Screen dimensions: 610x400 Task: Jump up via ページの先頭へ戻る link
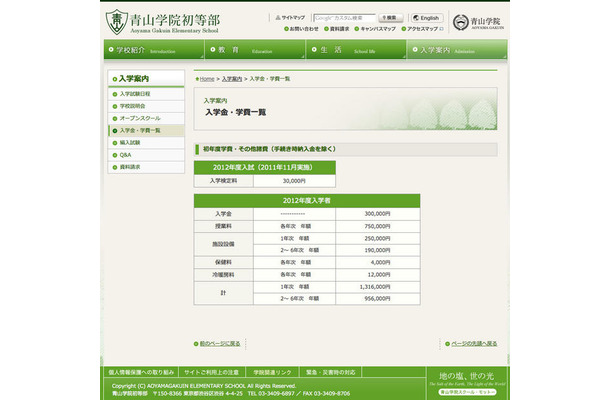pyautogui.click(x=473, y=344)
